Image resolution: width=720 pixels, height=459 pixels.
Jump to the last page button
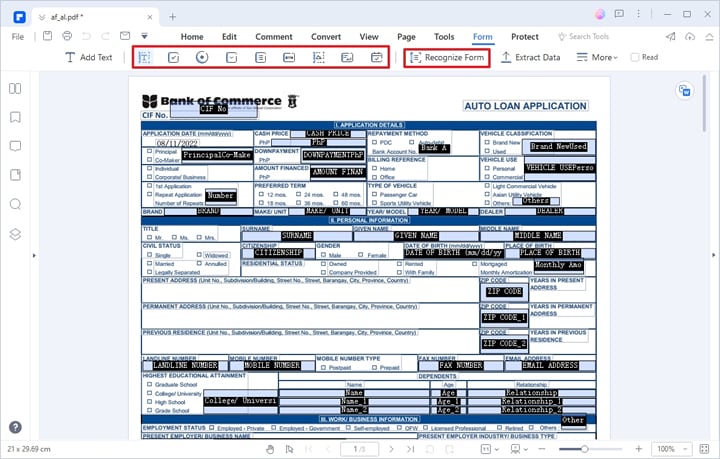click(411, 449)
